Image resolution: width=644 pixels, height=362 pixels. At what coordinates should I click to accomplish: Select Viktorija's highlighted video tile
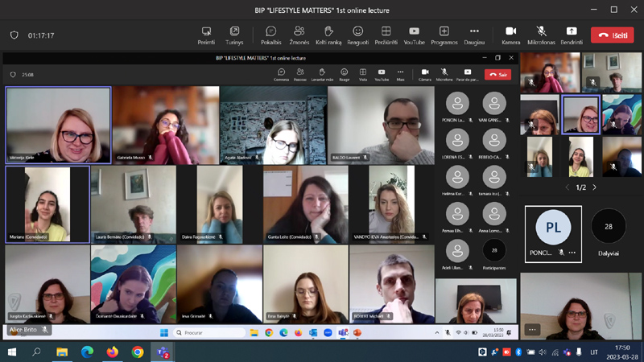(x=58, y=125)
